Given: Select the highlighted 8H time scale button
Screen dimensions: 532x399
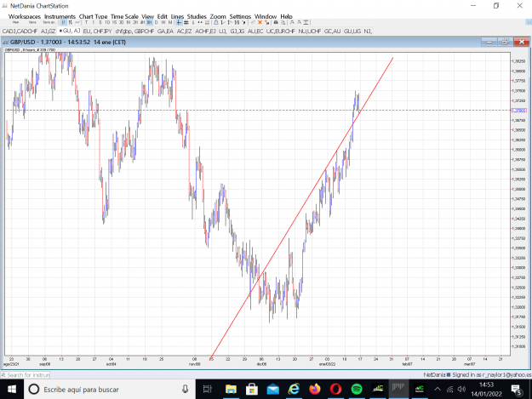Looking at the screenshot, I should point(149,22).
